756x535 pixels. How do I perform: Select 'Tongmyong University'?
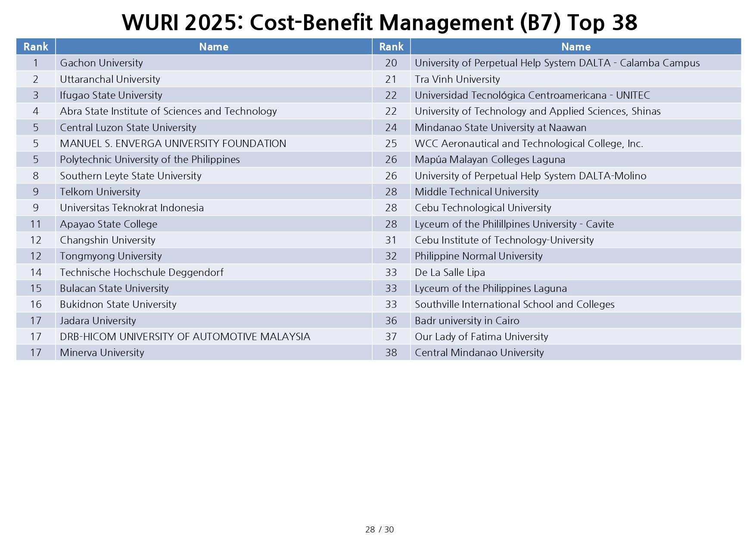coord(111,256)
